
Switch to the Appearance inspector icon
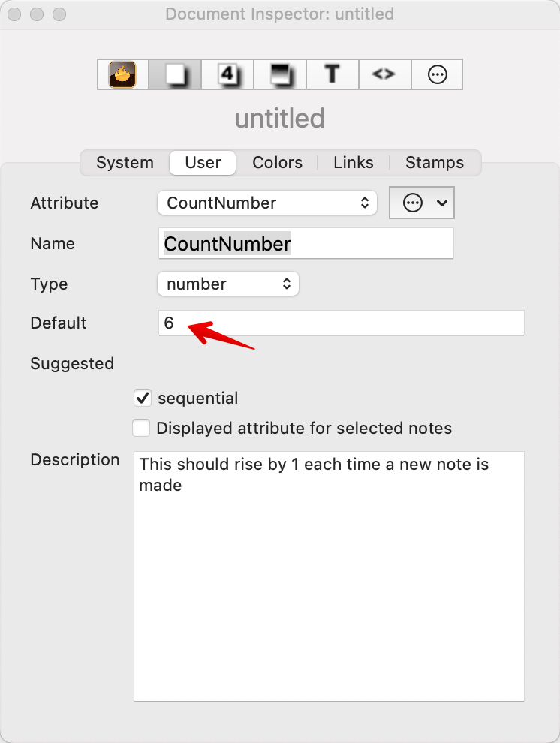click(x=280, y=74)
